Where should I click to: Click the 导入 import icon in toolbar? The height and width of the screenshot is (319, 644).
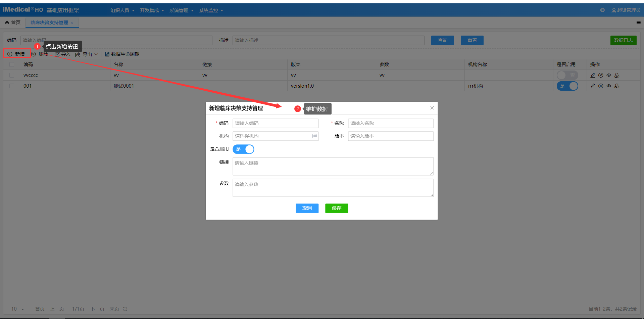[57, 54]
